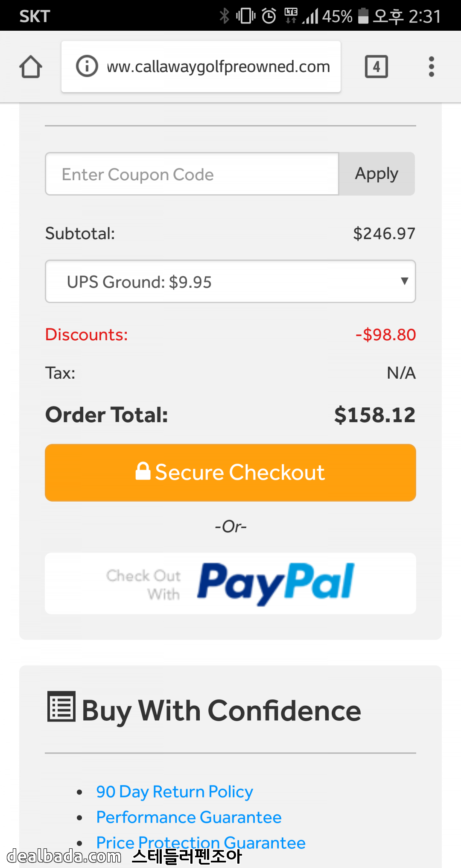The image size is (461, 868).
Task: Open the site info icon in address bar
Action: coord(87,67)
